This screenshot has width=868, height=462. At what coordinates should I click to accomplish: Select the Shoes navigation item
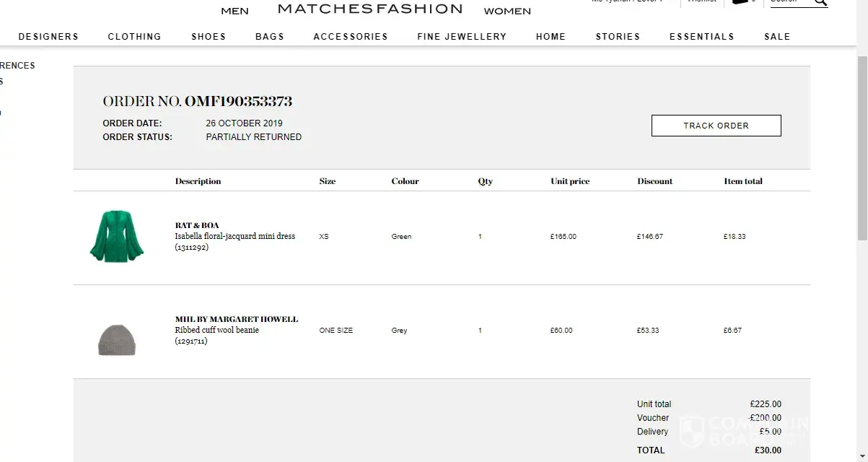[209, 37]
